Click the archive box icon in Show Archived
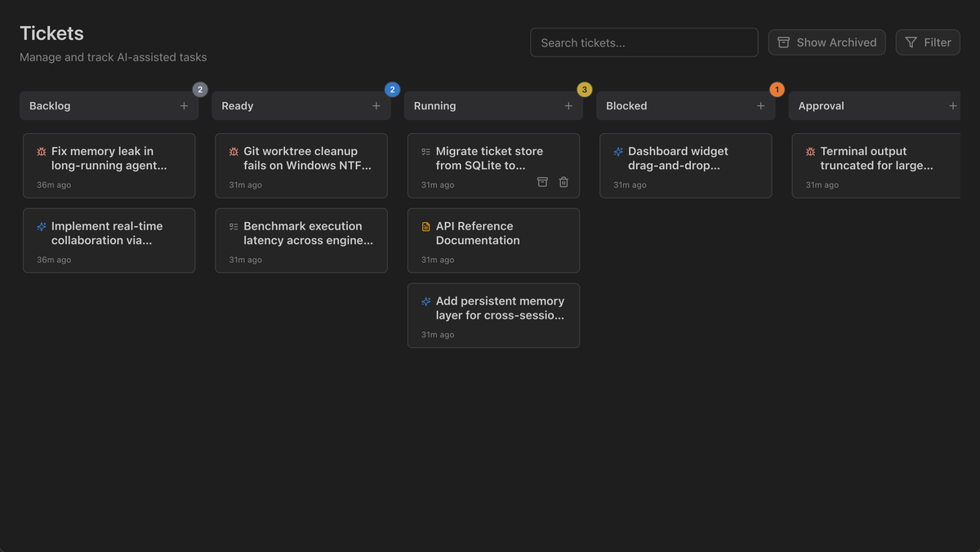980x552 pixels. click(x=782, y=42)
